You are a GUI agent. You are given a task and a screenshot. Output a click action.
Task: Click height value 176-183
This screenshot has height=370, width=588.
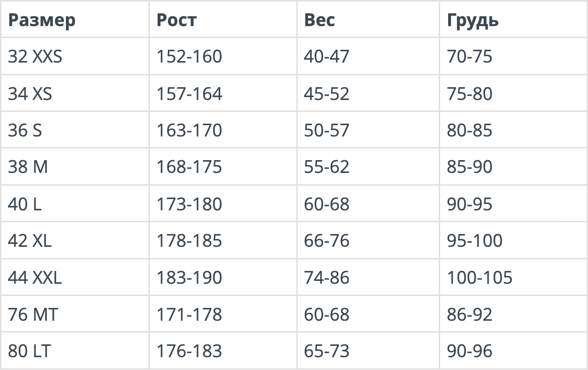[x=189, y=351]
